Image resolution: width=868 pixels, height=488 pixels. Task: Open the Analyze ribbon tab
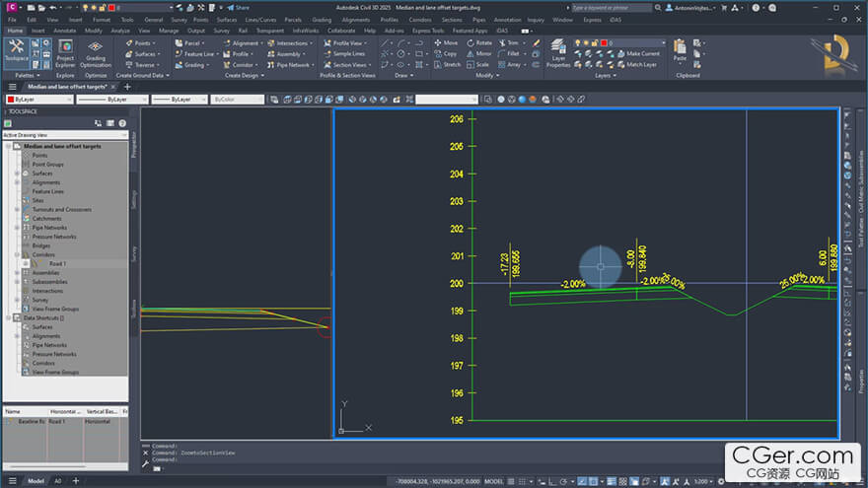tap(120, 31)
